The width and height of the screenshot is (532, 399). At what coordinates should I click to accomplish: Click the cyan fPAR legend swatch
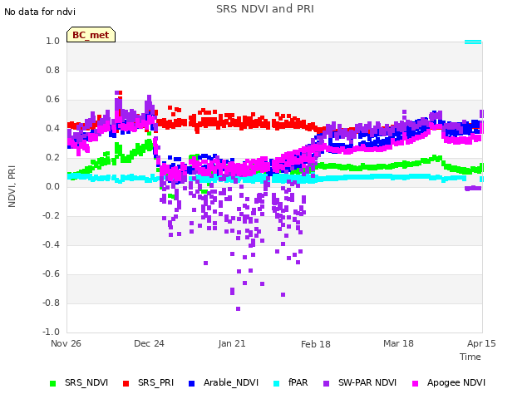[277, 383]
